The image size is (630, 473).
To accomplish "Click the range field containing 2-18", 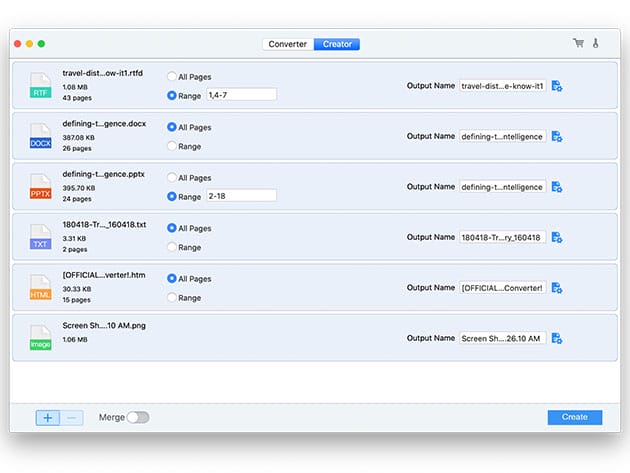I will pyautogui.click(x=240, y=196).
